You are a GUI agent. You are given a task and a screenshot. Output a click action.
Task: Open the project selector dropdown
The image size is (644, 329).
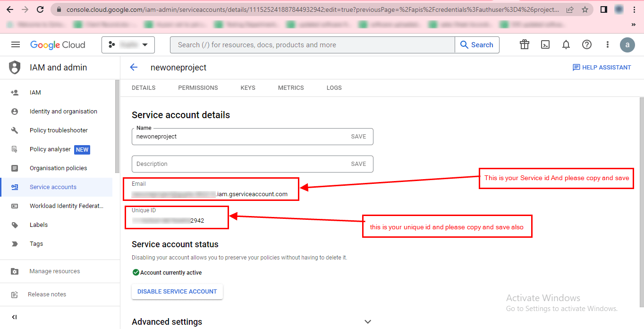pyautogui.click(x=128, y=45)
